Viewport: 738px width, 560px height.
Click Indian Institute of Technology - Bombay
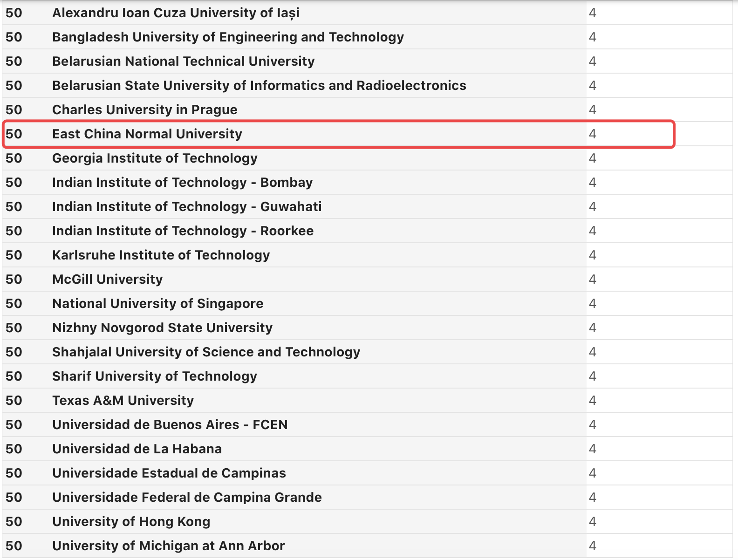(182, 183)
